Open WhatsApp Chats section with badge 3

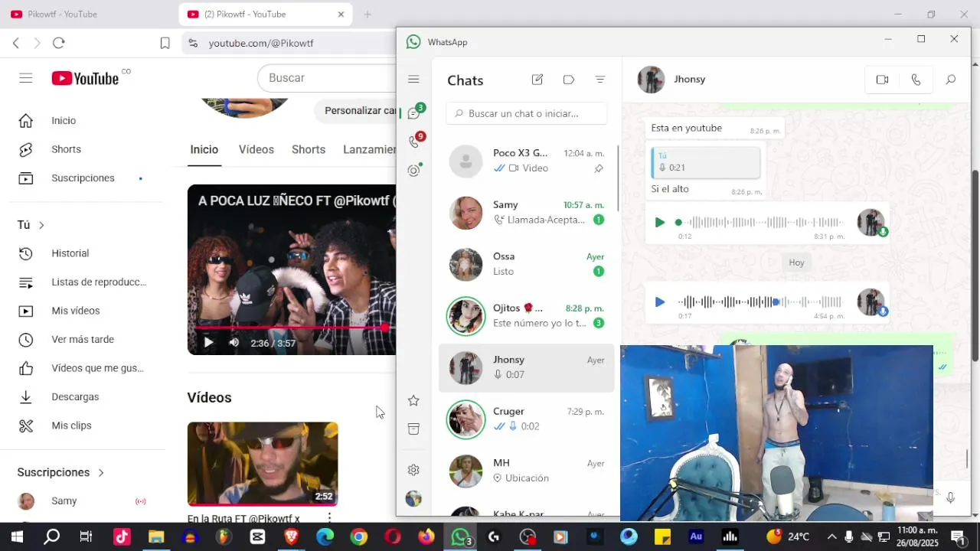click(x=413, y=113)
